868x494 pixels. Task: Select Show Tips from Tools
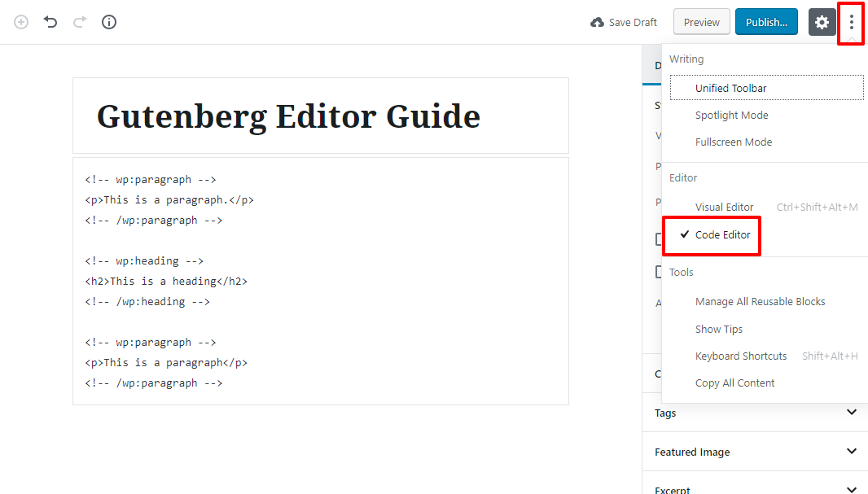tap(767, 329)
